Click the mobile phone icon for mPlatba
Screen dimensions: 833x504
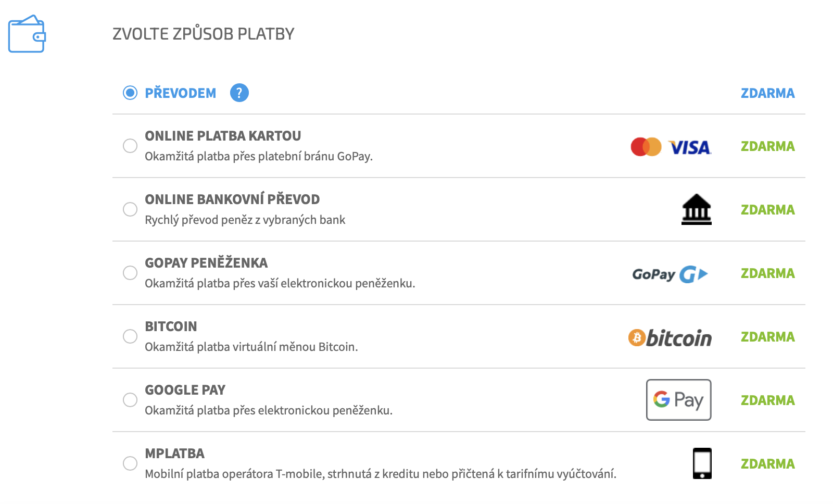coord(702,463)
